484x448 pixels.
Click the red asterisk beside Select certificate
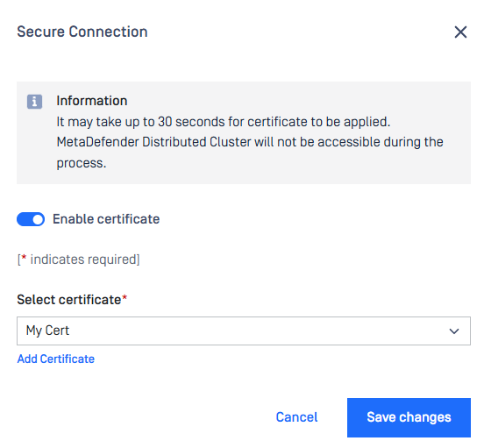[125, 298]
